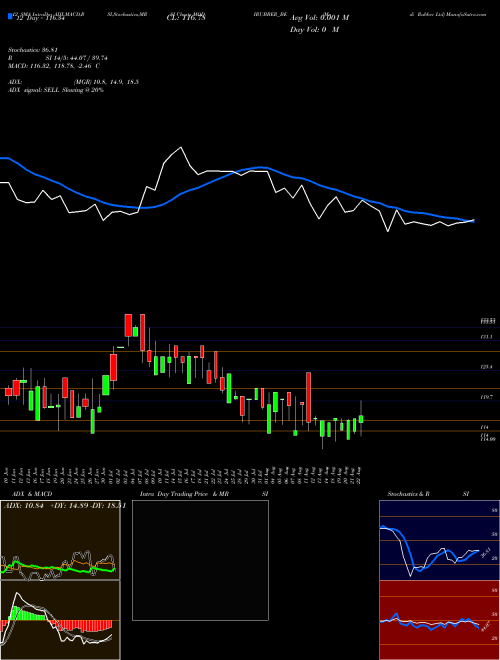
Task: Click the 'ADX: 10.84 +DY: 14.89 -DY: 18.51' header
Action: [x=64, y=506]
